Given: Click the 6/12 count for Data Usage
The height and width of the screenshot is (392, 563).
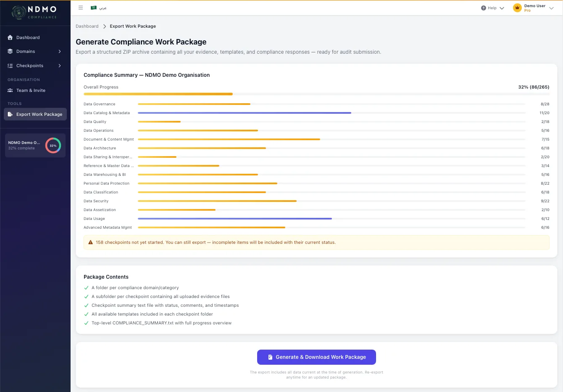Looking at the screenshot, I should 545,219.
